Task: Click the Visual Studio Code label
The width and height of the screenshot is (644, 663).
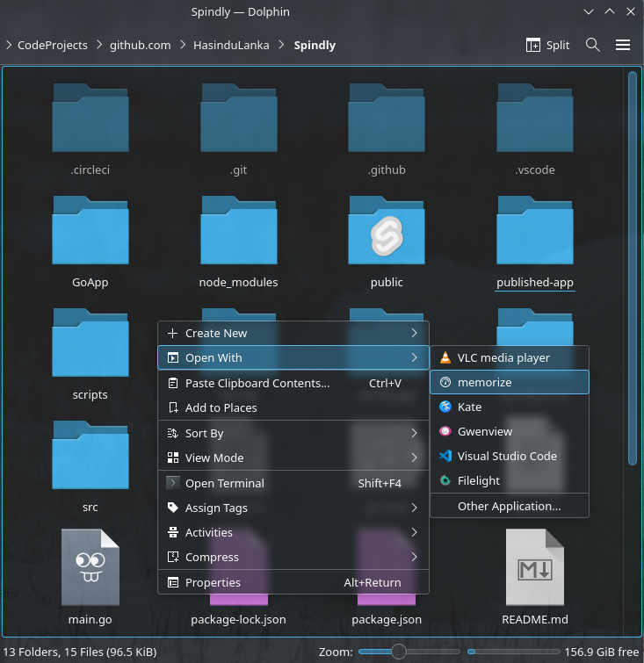Action: 507,456
